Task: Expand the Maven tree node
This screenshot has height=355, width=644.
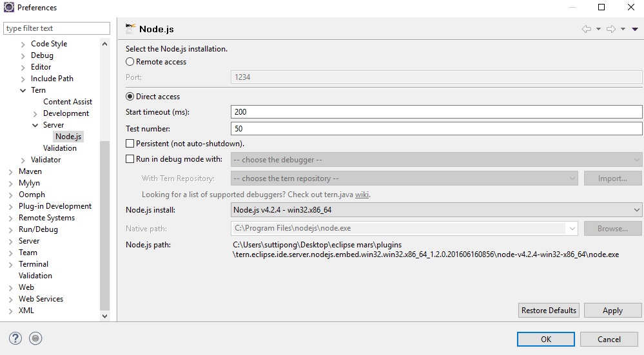Action: click(11, 171)
